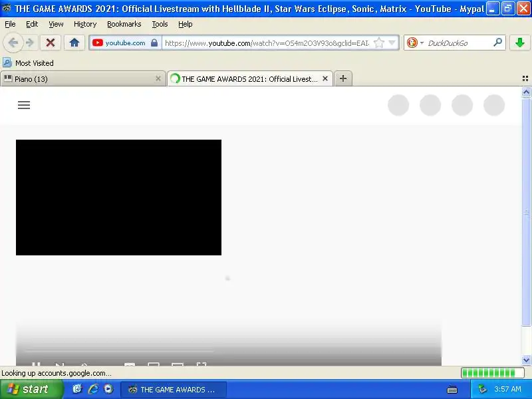Click the vertical scrollbar thumb

(x=526, y=212)
